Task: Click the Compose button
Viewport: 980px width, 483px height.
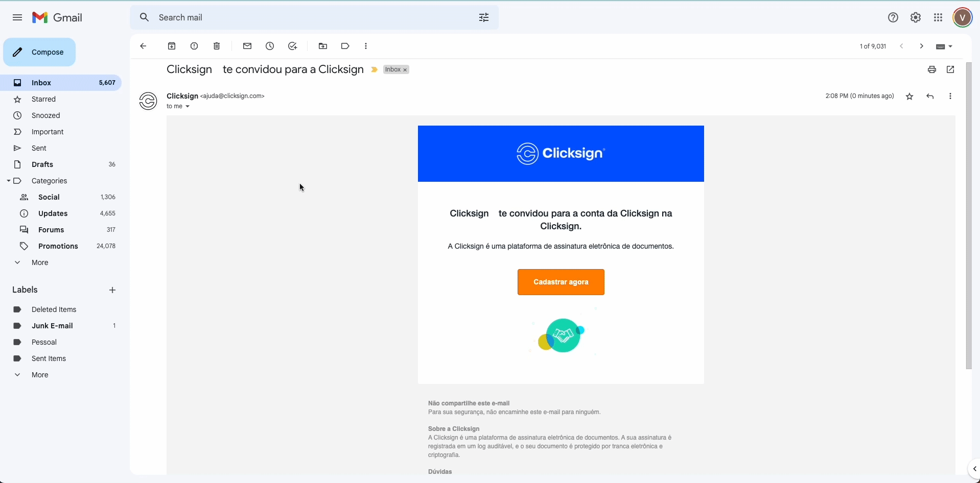Action: click(x=39, y=52)
